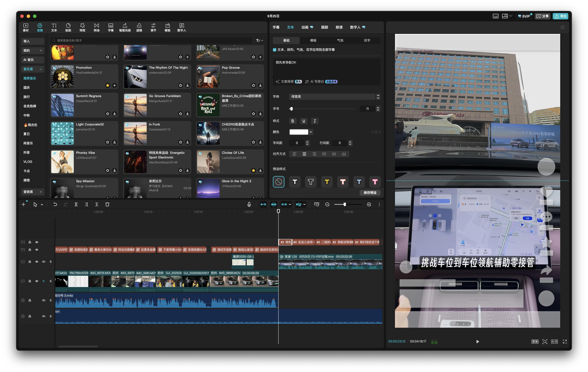Screen dimensions: 588x372
Task: Open 文案推荐 copy suggestions
Action: click(x=289, y=82)
